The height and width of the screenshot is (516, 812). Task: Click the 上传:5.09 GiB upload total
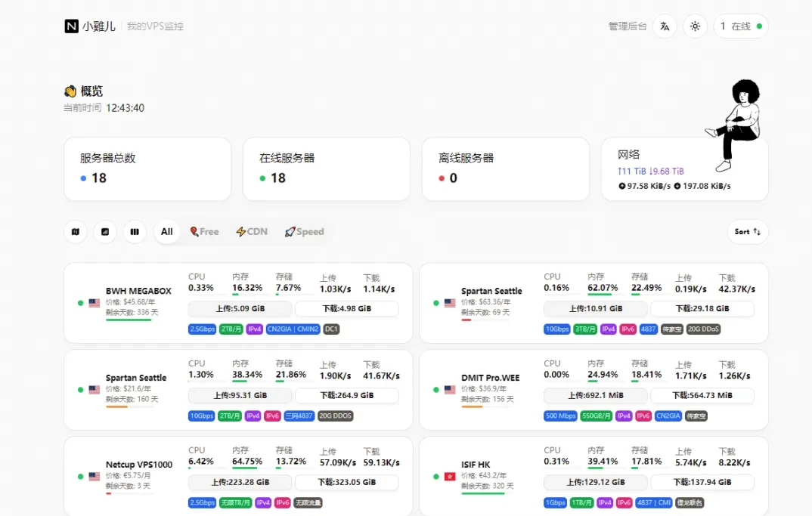pyautogui.click(x=240, y=308)
